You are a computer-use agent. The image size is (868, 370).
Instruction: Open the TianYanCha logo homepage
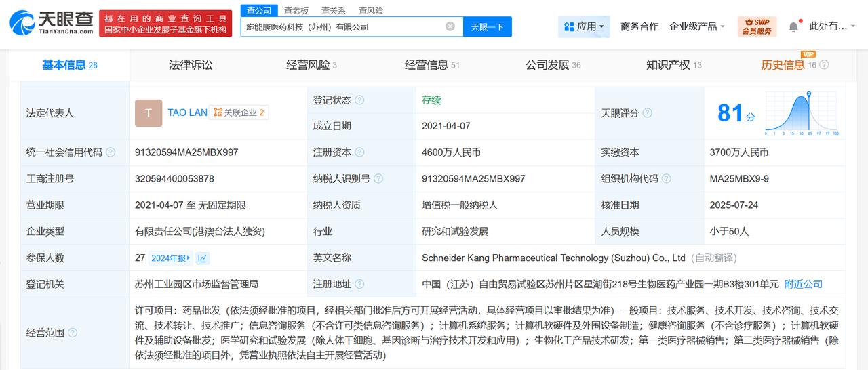[52, 24]
